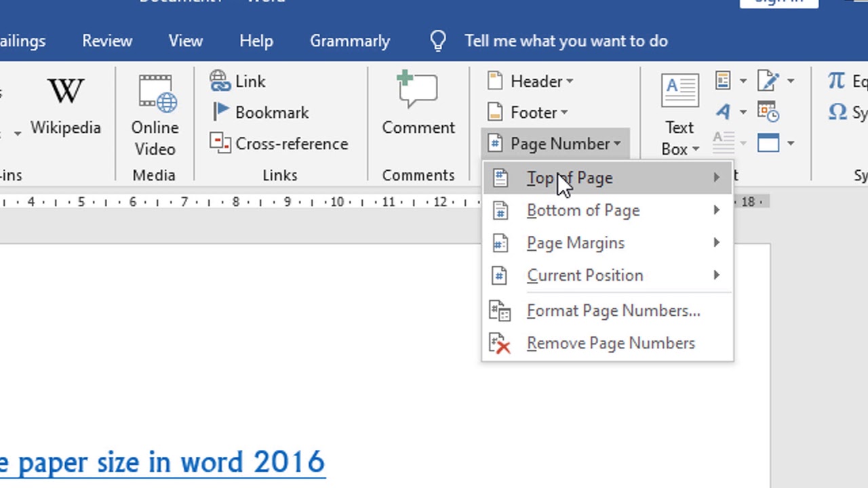Add a Signature Line
This screenshot has height=488, width=868.
[x=766, y=81]
